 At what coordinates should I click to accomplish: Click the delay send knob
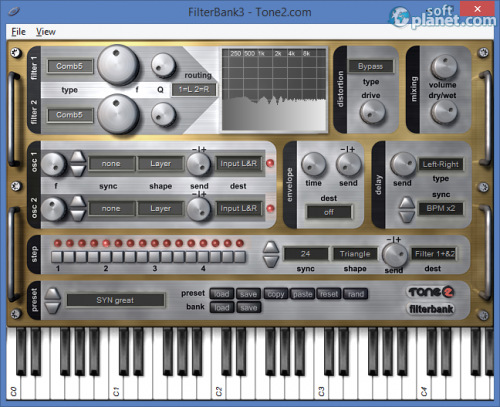point(403,165)
